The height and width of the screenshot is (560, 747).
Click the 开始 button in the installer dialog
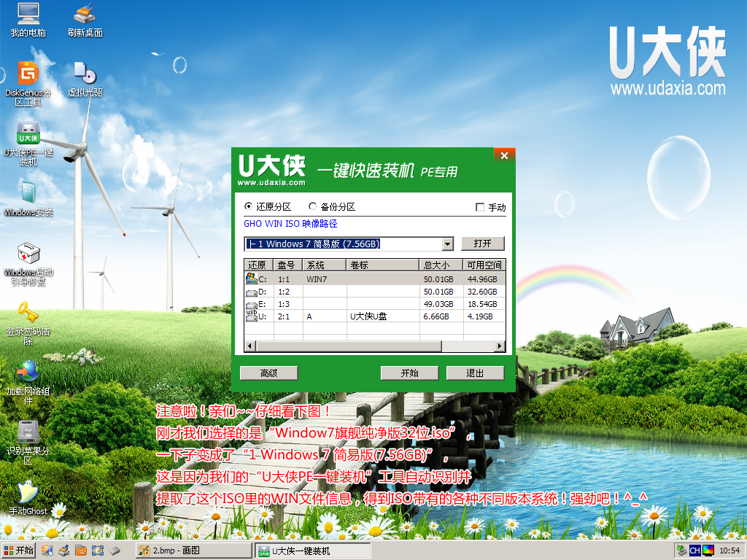pyautogui.click(x=409, y=373)
